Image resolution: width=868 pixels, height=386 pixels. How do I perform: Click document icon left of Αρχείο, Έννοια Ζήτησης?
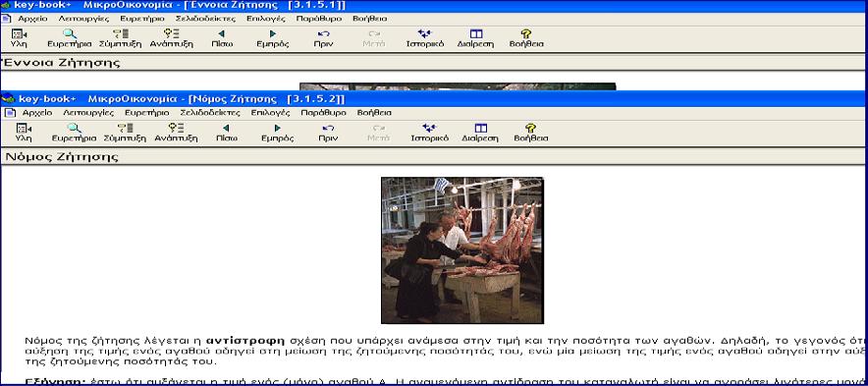point(6,19)
